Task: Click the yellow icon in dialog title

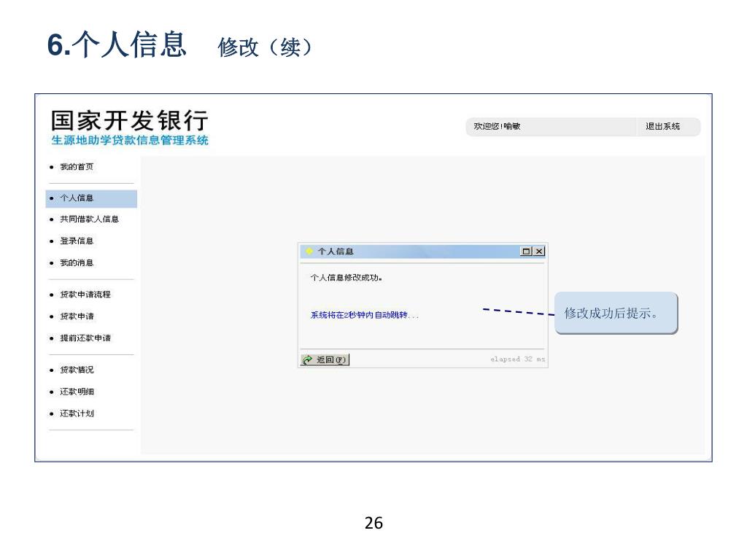Action: (x=309, y=252)
